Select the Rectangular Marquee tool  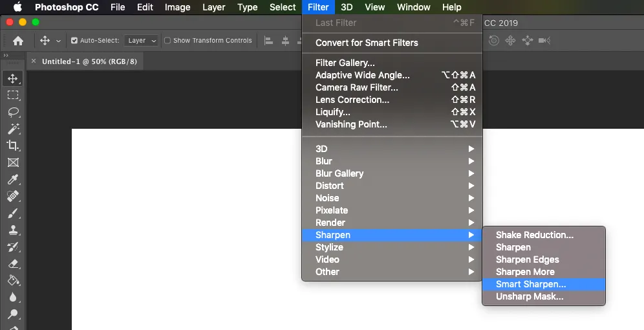[x=13, y=95]
